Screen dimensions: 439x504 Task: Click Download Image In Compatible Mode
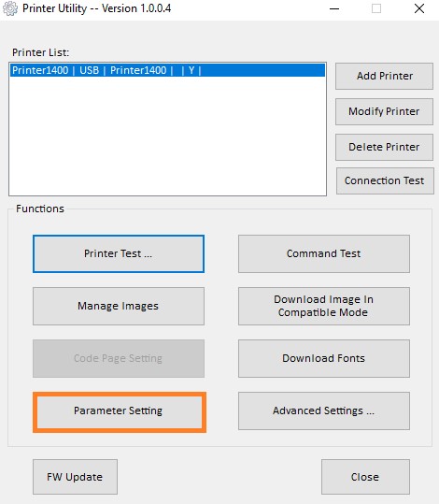tap(324, 306)
